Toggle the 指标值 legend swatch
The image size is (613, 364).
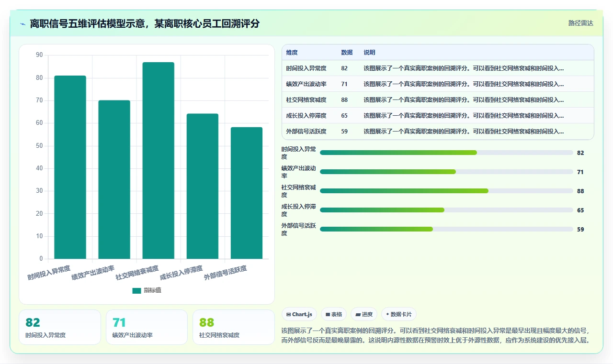[136, 290]
